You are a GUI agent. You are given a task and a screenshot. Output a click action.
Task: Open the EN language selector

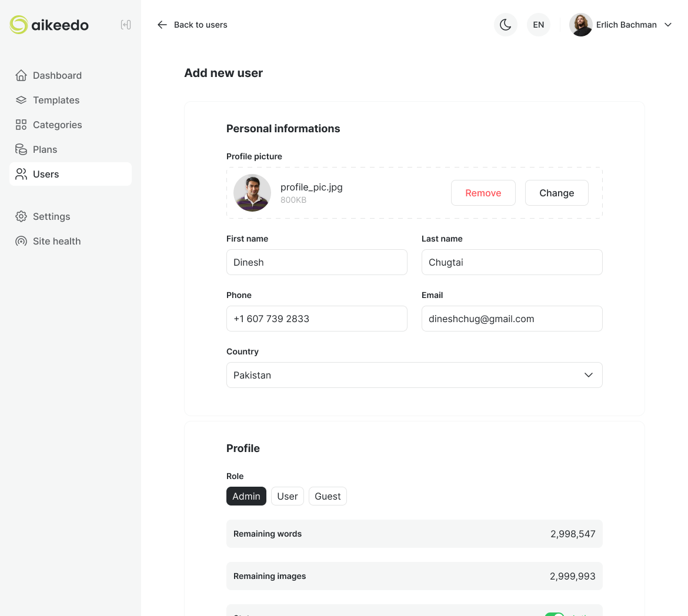click(538, 25)
